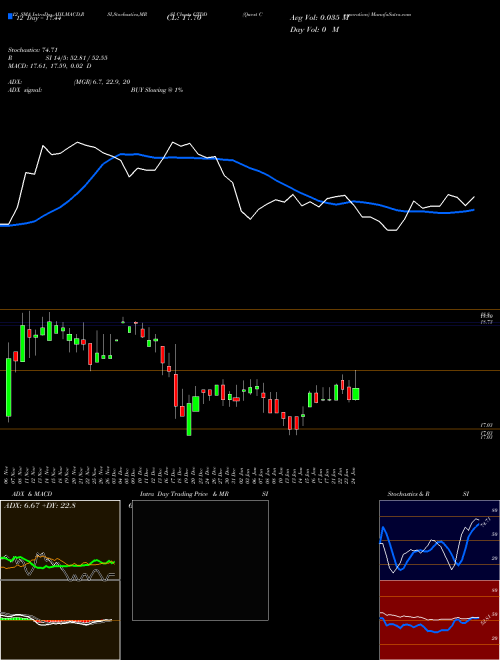Open the Intra Day Trading Price panel
The width and height of the screenshot is (500, 660).
(x=200, y=560)
